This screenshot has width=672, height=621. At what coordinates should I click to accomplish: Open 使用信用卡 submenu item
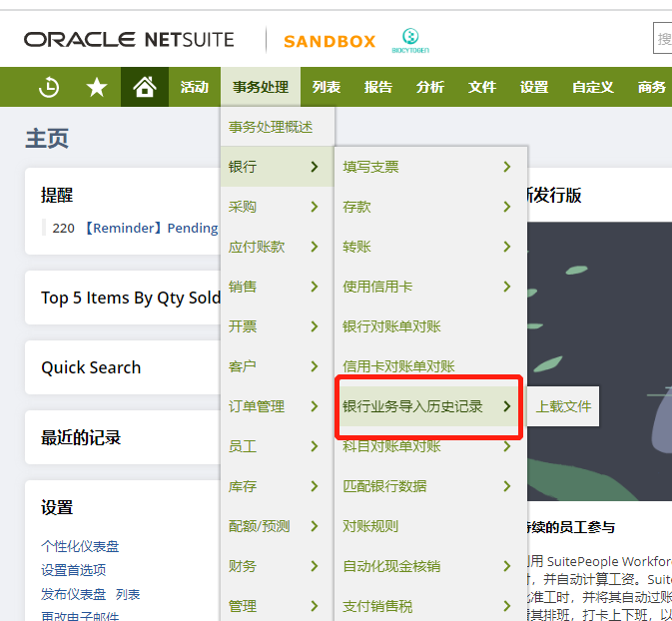tap(430, 287)
